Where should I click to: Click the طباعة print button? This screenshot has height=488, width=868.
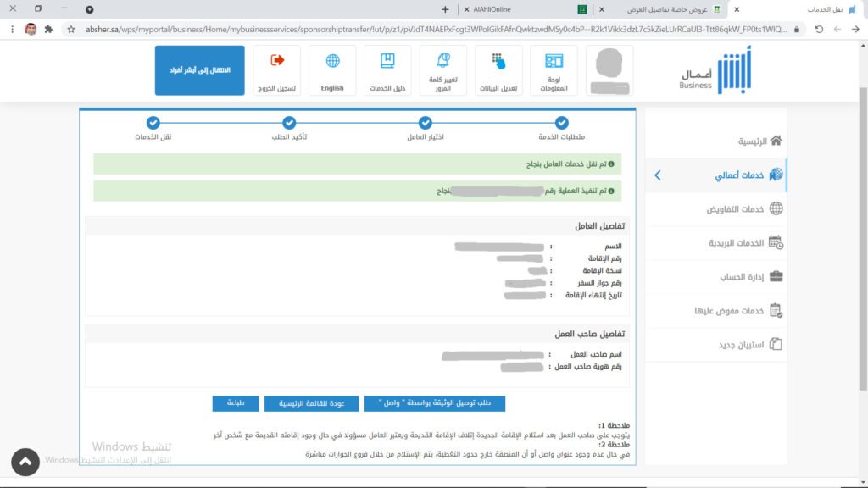[235, 403]
